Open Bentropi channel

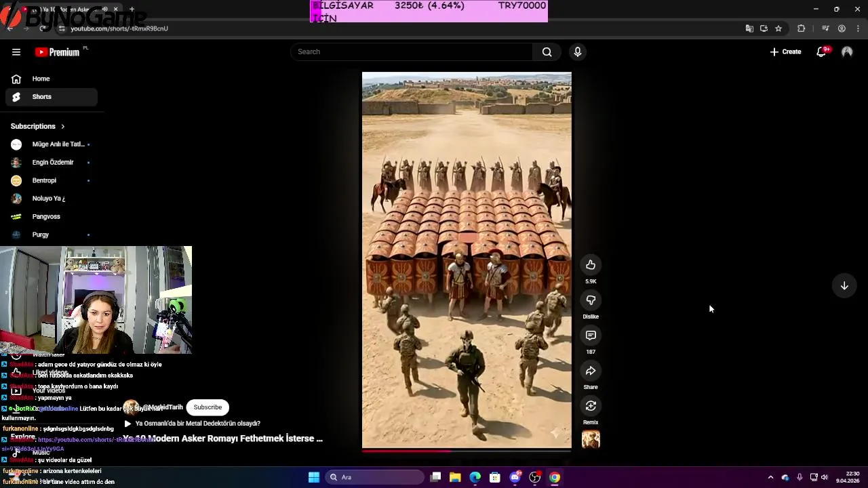(52, 180)
